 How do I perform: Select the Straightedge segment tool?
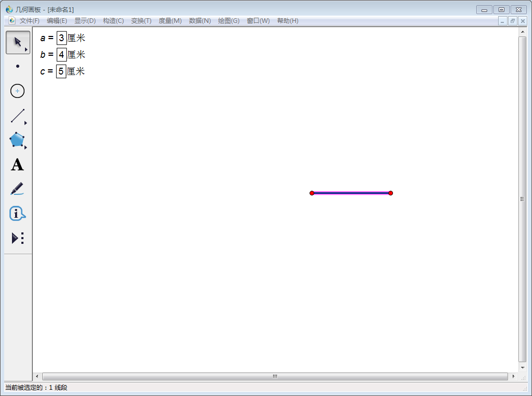pyautogui.click(x=17, y=116)
